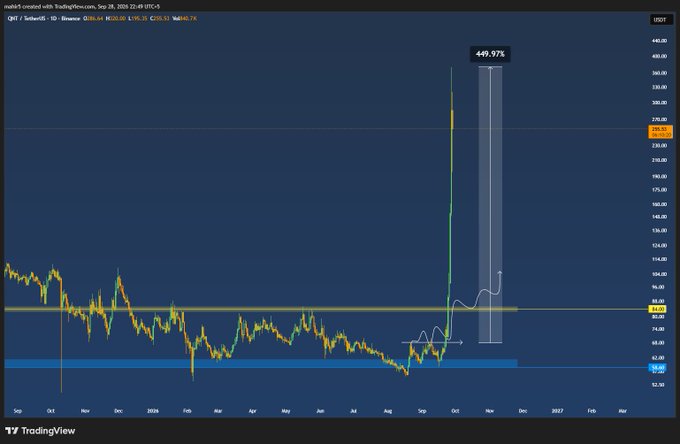
Task: Click the 175.00 price axis label
Action: point(659,190)
